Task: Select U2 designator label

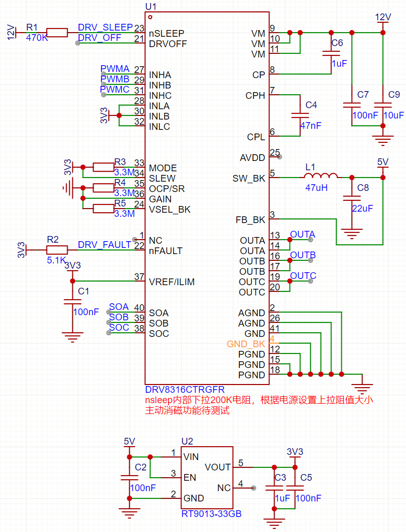Action: point(187,441)
